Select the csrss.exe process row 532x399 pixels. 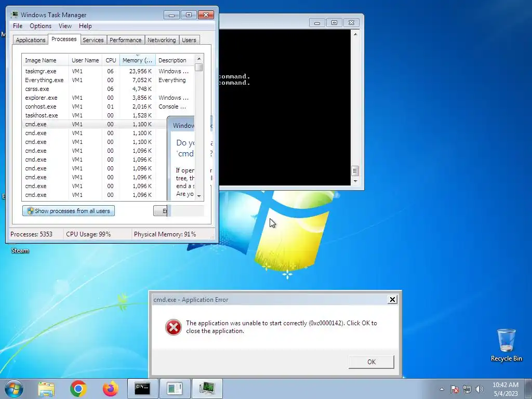coord(108,89)
